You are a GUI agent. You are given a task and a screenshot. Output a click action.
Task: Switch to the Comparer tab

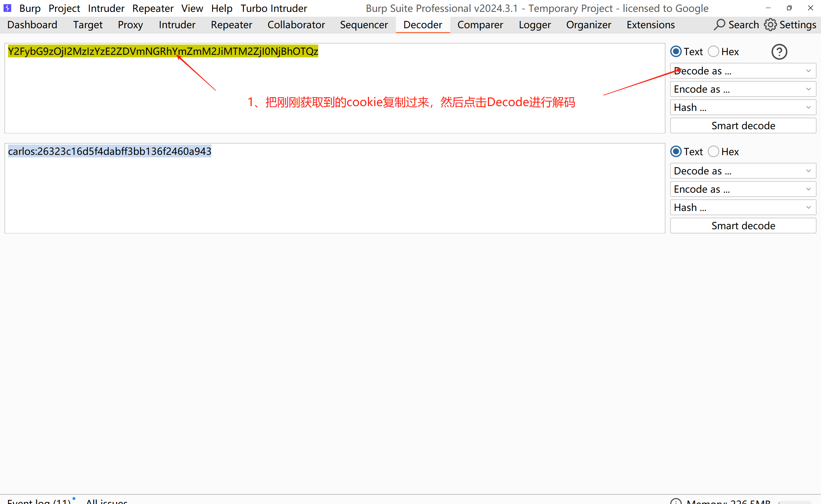coord(480,25)
